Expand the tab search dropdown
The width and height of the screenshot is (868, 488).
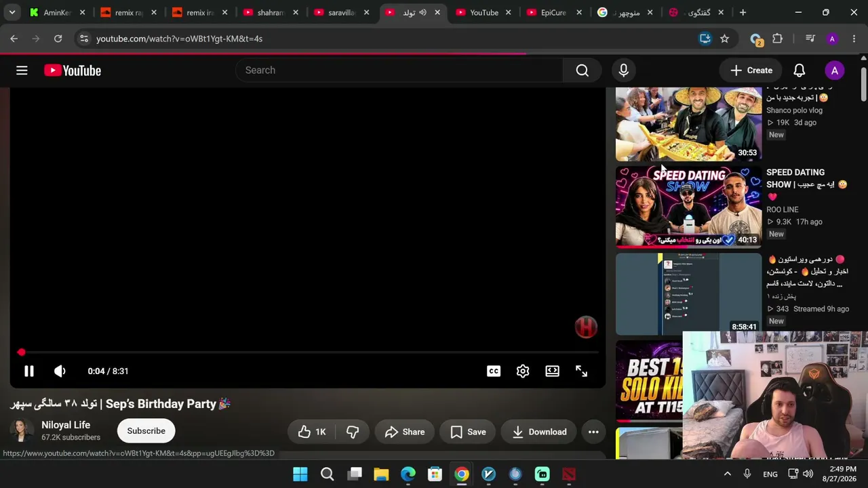coord(12,12)
